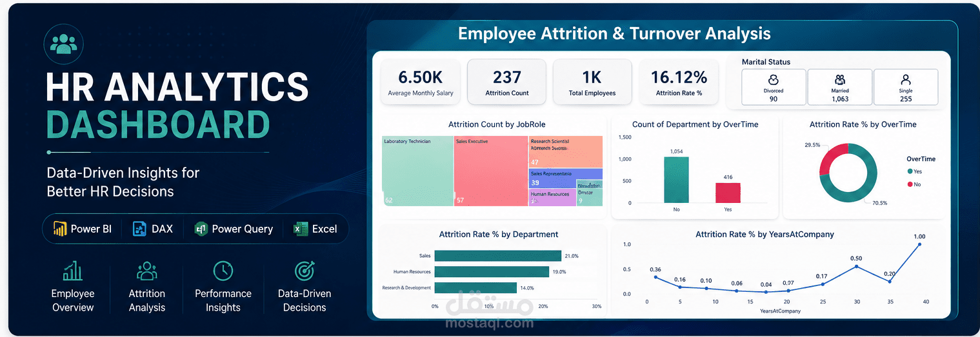Click the 70.5% donut label
This screenshot has height=337, width=980.
879,203
